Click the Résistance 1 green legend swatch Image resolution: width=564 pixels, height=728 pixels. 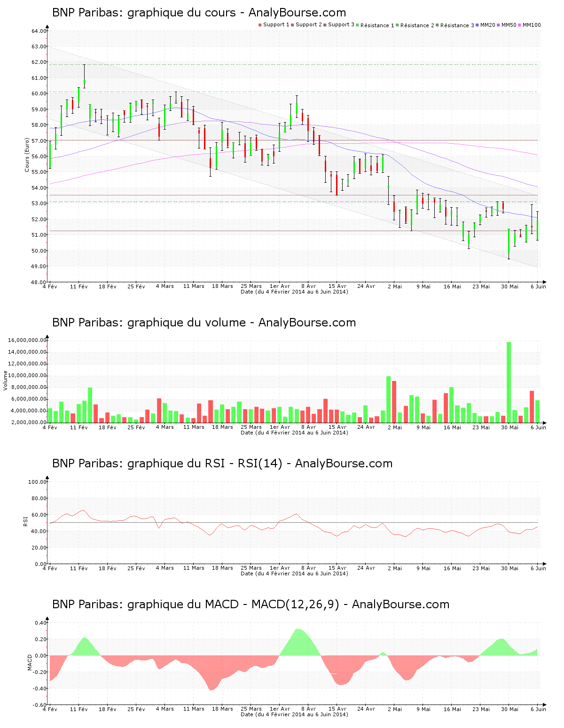coord(358,25)
